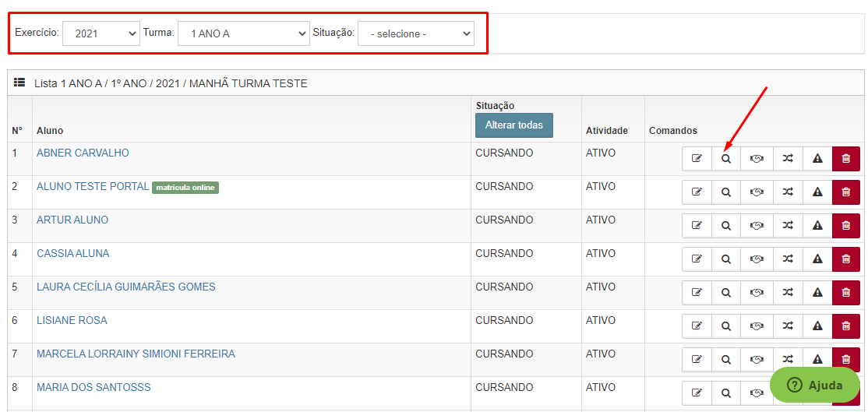Click the edit icon for MARIA DOS SANTOSSS
Image resolution: width=868 pixels, height=412 pixels.
tap(697, 393)
